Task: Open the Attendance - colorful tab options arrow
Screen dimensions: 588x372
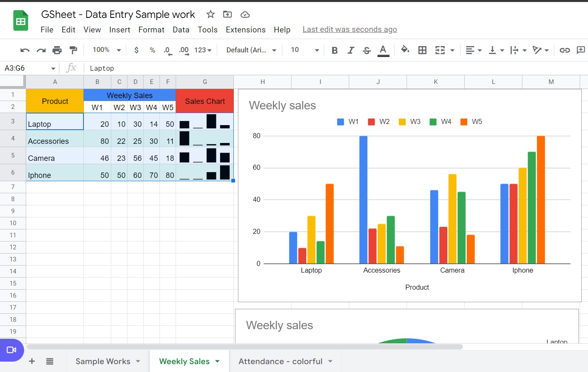Action: (x=330, y=361)
